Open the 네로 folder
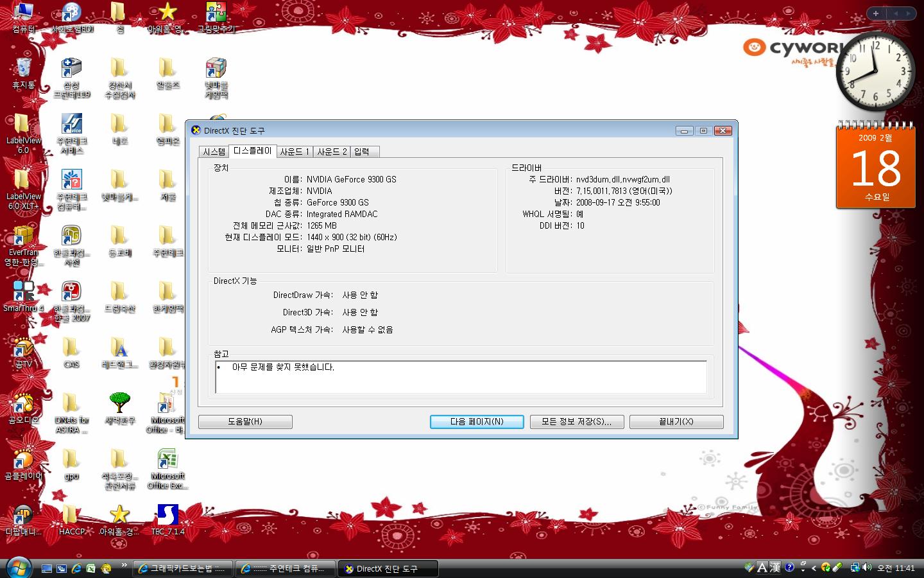 click(x=120, y=129)
